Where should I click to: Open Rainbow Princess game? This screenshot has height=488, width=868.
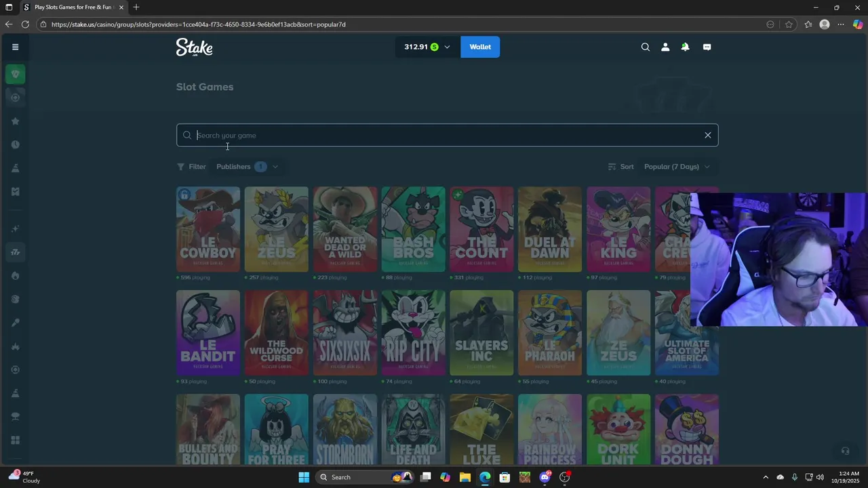(550, 430)
